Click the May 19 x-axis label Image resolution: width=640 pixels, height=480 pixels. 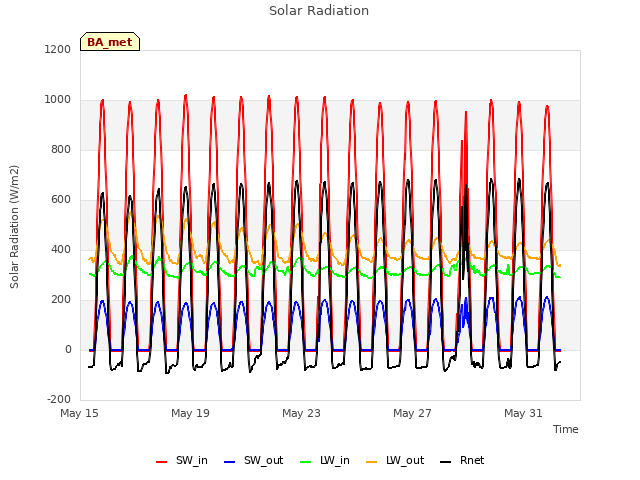point(190,413)
